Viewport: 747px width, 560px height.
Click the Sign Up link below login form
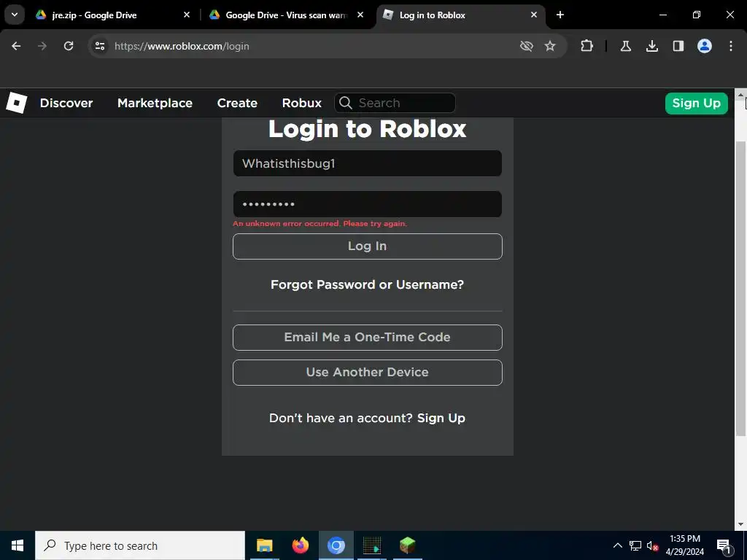[x=441, y=418]
